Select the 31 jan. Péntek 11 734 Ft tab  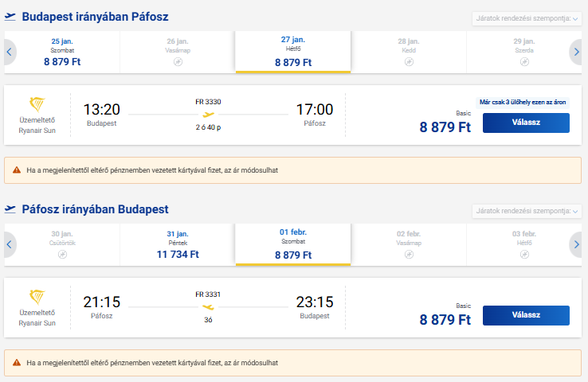(178, 244)
